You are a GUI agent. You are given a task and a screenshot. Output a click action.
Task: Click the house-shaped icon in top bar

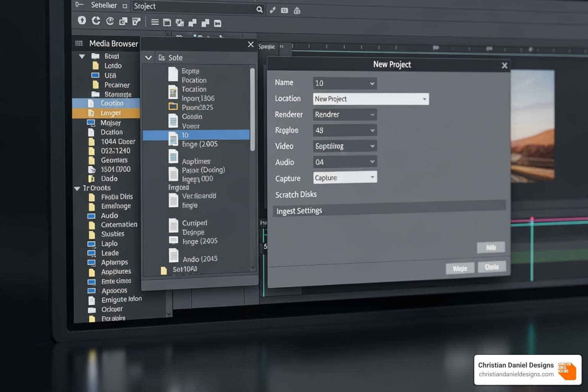(x=297, y=11)
